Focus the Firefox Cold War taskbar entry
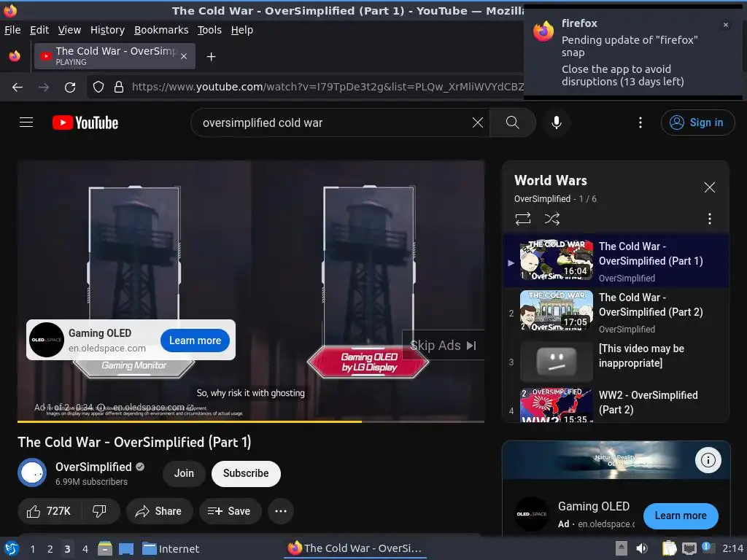The height and width of the screenshot is (560, 747). tap(355, 548)
